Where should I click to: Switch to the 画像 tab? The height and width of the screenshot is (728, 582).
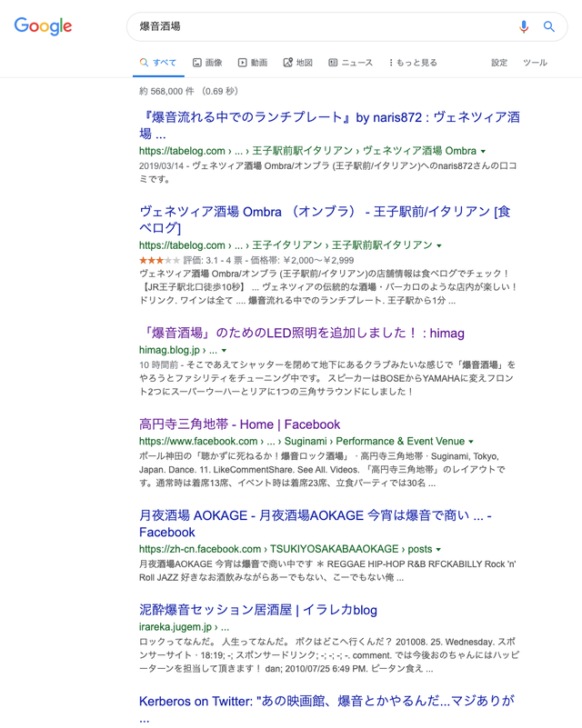coord(207,63)
